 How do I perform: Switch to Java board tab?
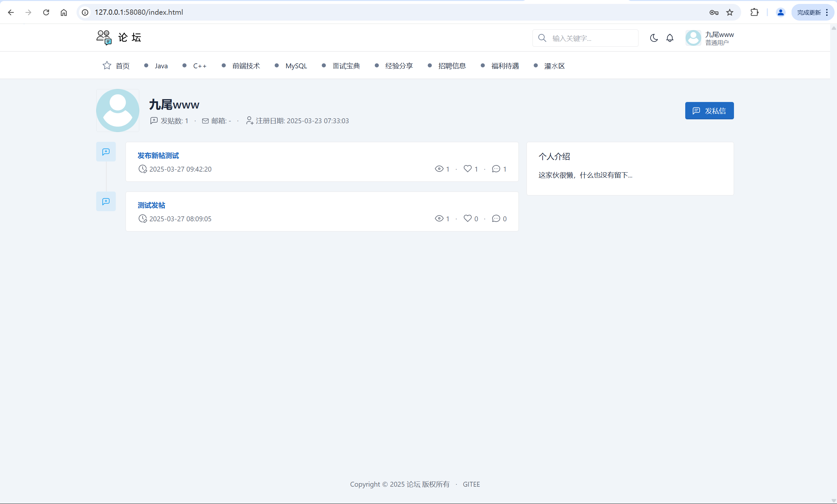pos(161,66)
